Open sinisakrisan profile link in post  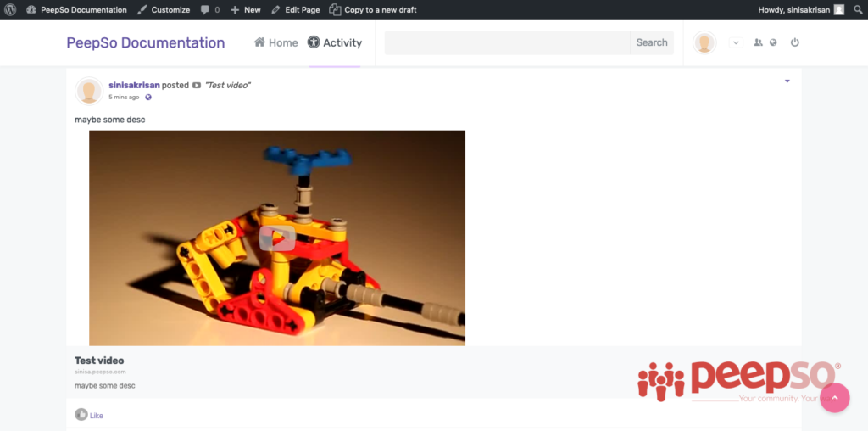point(134,85)
